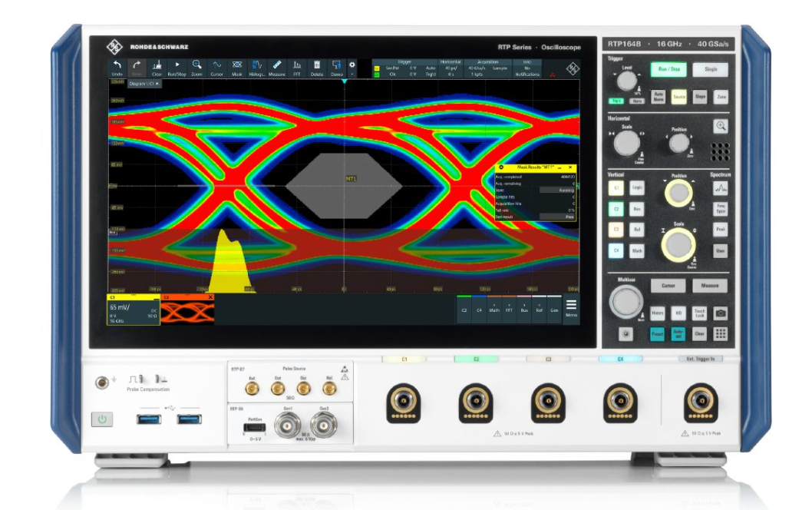Toggle the Auto Norm trigger key

(x=659, y=97)
